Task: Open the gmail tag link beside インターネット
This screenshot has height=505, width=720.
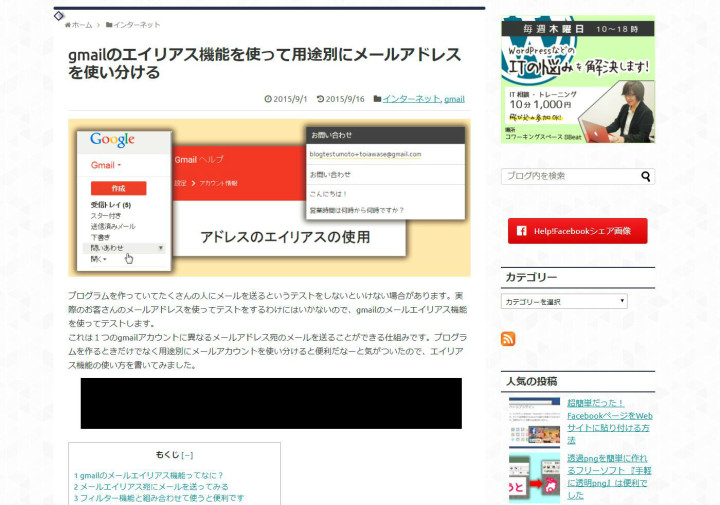Action: [x=454, y=99]
